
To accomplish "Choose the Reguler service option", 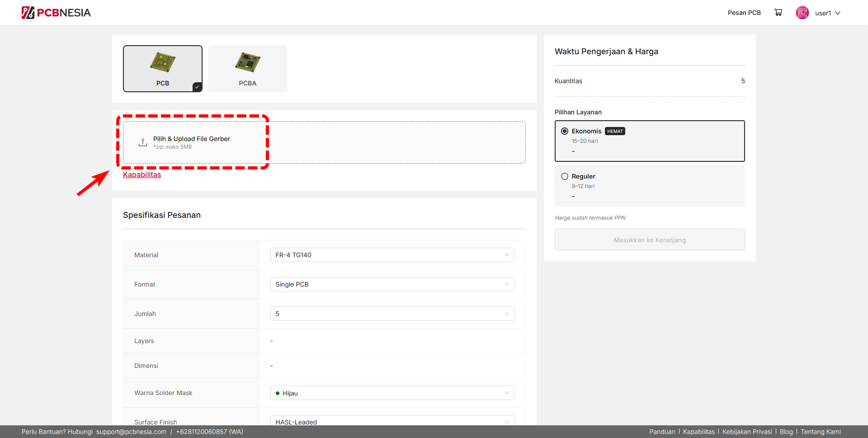I will click(650, 186).
